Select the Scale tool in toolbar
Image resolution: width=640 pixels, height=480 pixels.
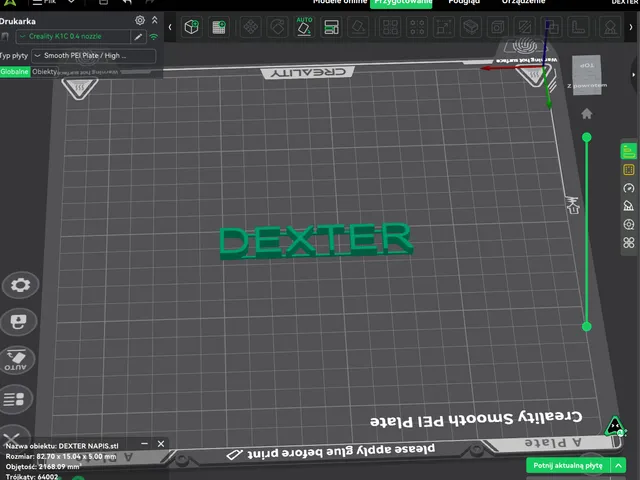(x=444, y=27)
